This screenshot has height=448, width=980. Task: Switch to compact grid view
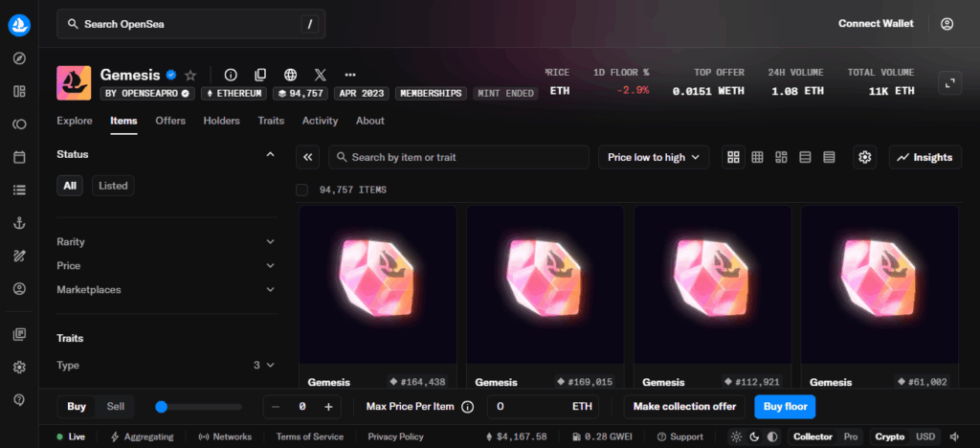point(758,157)
